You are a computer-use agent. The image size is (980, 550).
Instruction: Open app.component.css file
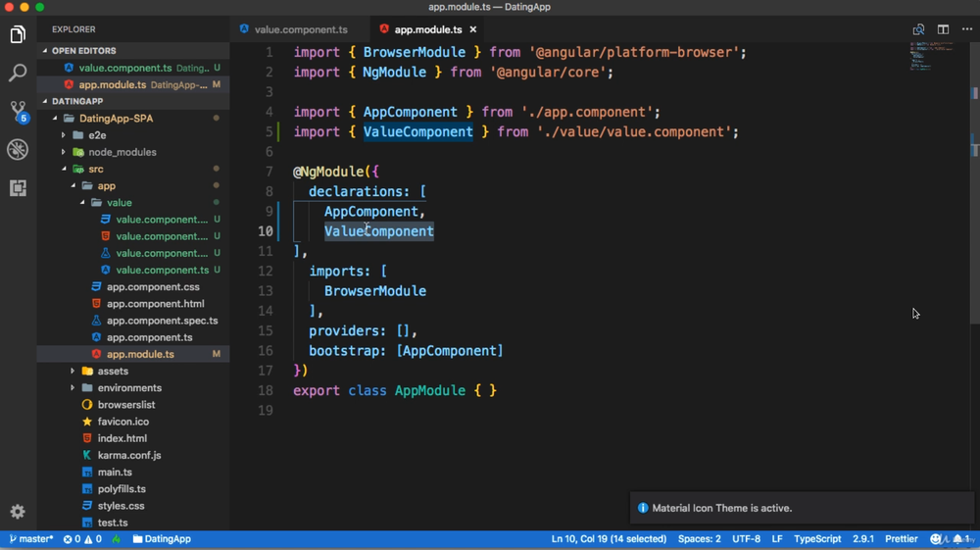[x=133, y=287]
